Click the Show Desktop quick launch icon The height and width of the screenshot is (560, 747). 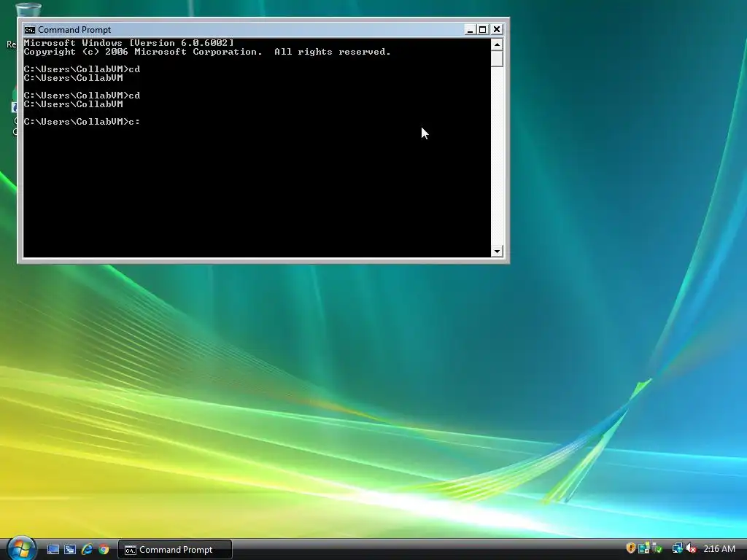click(x=53, y=550)
